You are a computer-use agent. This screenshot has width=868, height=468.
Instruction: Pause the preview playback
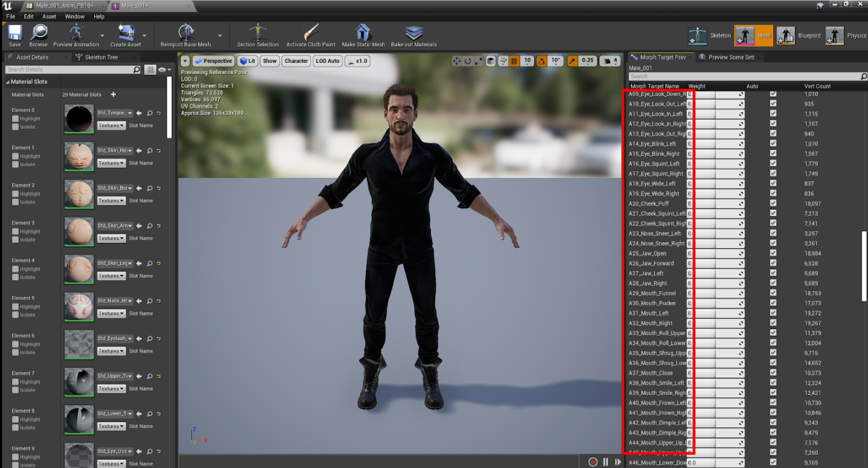point(606,462)
